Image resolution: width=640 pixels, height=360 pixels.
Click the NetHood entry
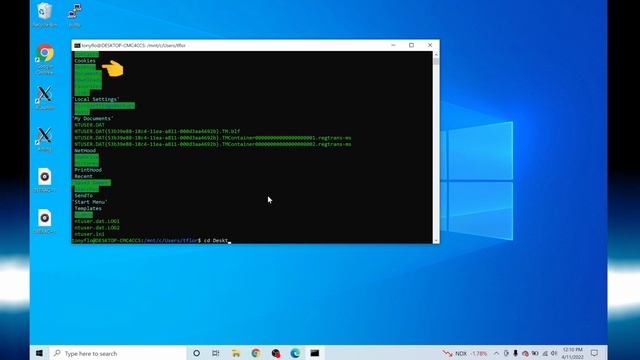tap(85, 151)
